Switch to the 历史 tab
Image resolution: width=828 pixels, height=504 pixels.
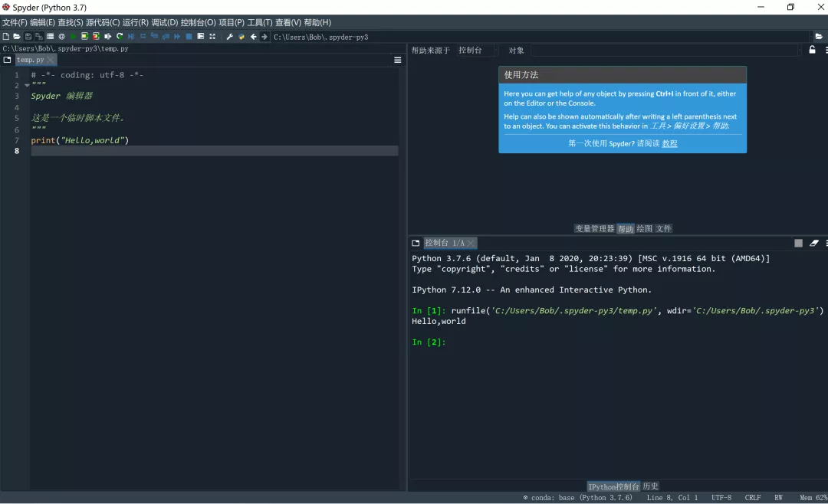tap(650, 486)
